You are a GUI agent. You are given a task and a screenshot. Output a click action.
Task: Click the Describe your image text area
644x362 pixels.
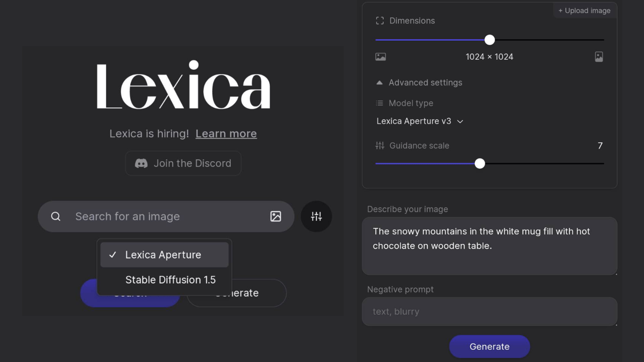[489, 246]
